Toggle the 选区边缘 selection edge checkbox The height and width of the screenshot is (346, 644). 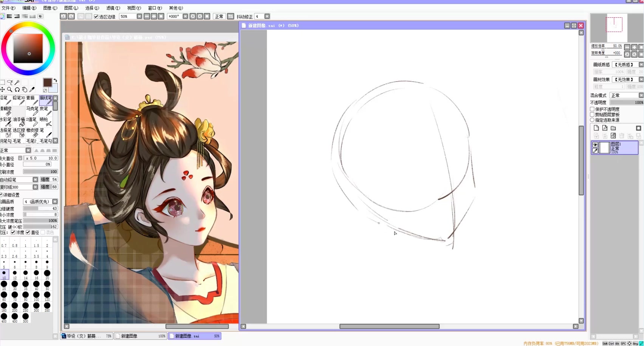[x=96, y=17]
